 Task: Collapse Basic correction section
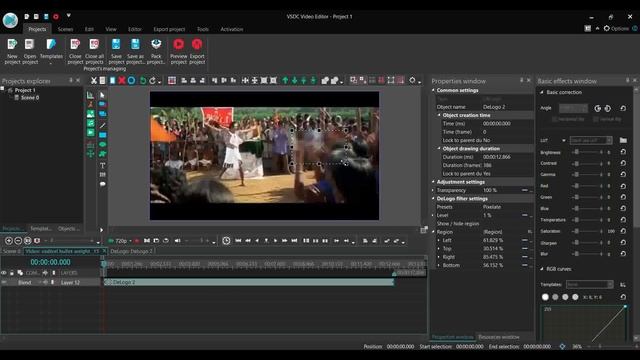pos(542,92)
